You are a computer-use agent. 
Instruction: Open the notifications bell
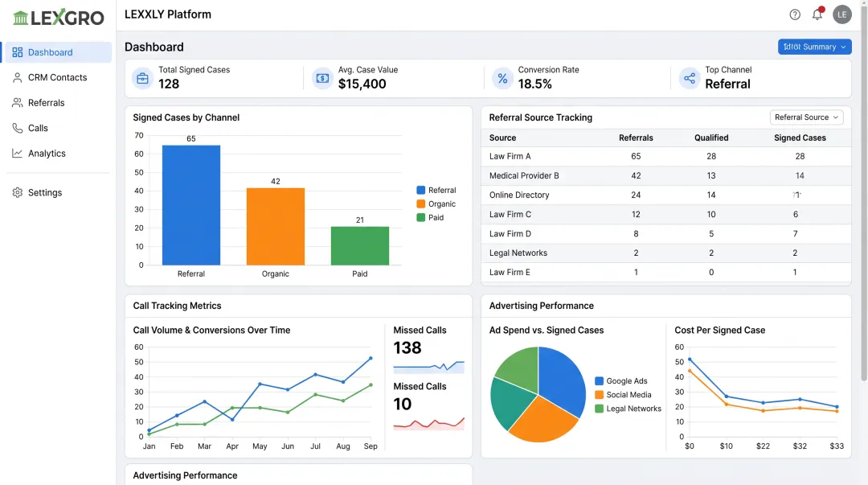coord(817,14)
